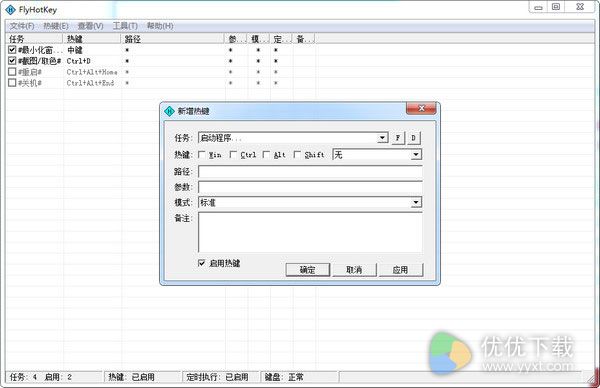
Task: Open the 查看(V) menu
Action: [90, 26]
